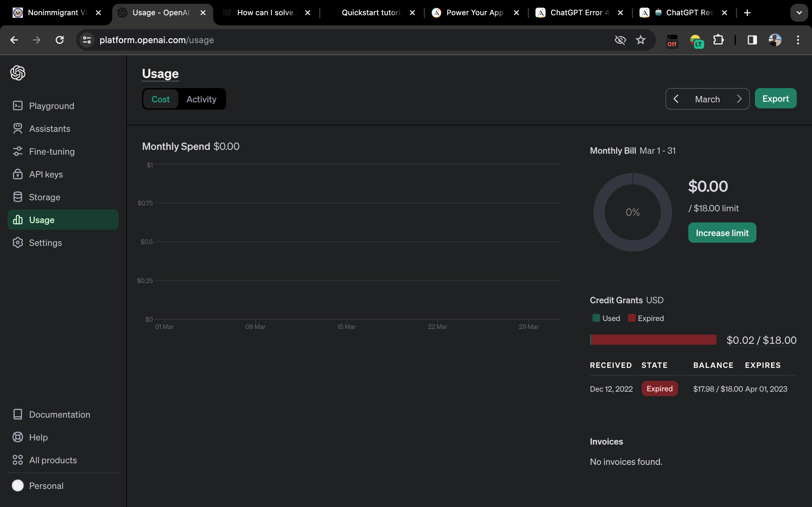
Task: Click the Export button
Action: [776, 99]
